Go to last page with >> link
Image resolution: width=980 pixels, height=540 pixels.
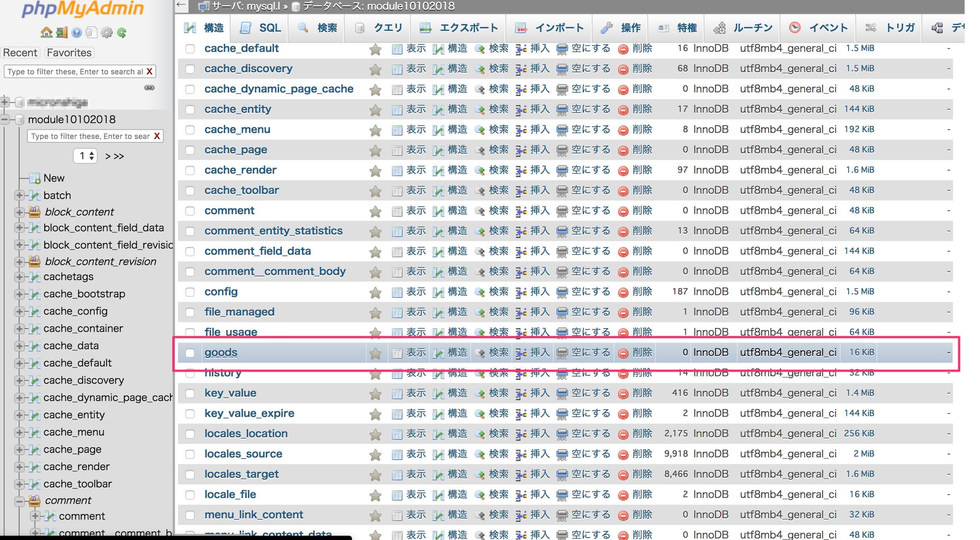pyautogui.click(x=119, y=156)
